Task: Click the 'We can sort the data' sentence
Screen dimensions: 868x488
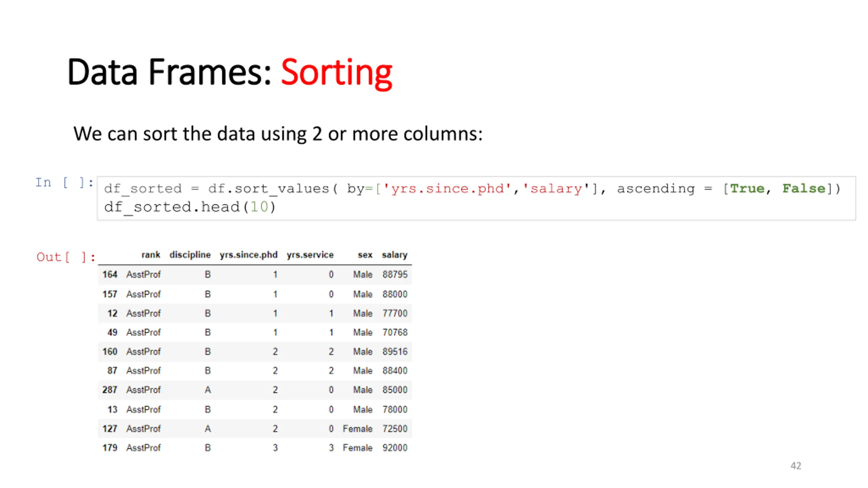Action: click(x=278, y=134)
